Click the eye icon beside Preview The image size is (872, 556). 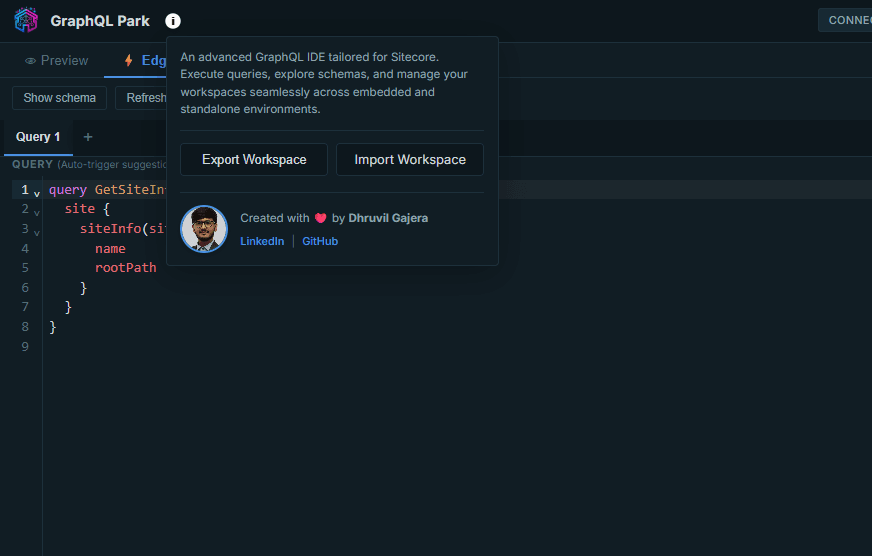(31, 61)
